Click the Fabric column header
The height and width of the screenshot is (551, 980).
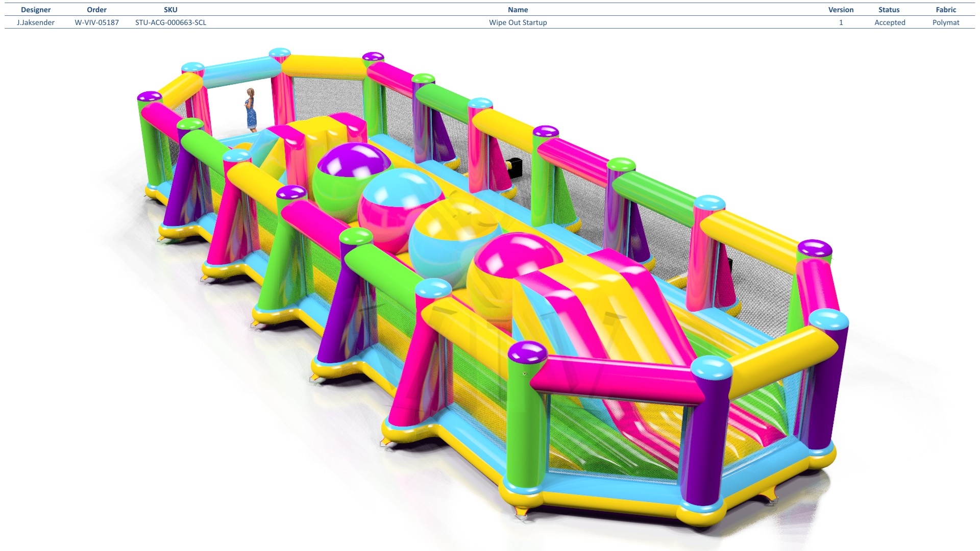946,10
